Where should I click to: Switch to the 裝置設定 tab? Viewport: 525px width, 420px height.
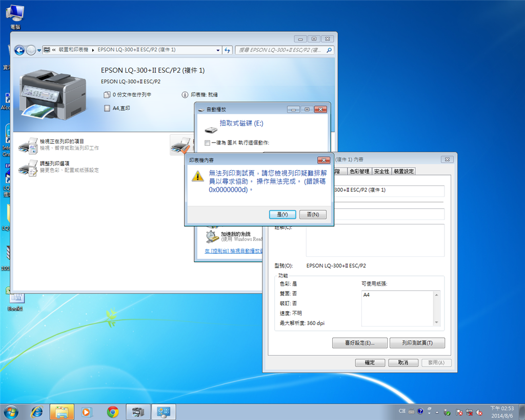click(403, 171)
